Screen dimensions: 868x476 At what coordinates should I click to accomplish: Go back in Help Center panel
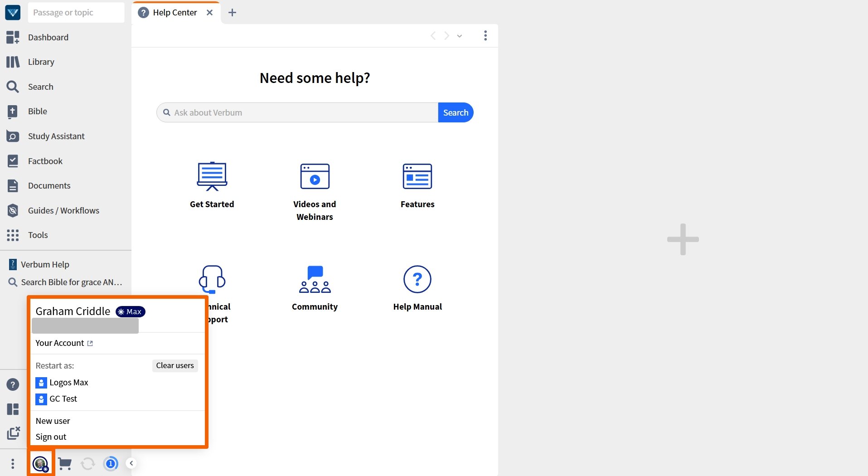(433, 35)
